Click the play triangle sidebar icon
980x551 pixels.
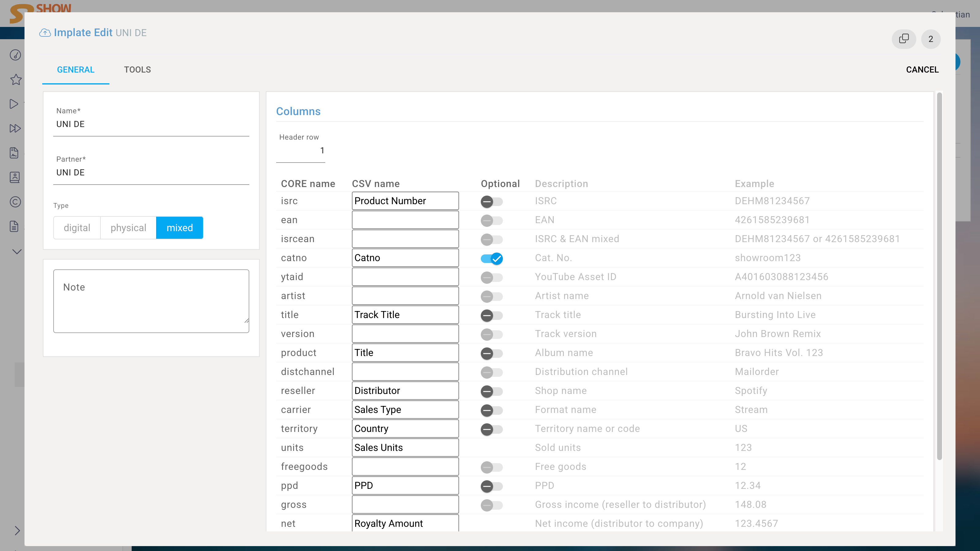tap(14, 104)
